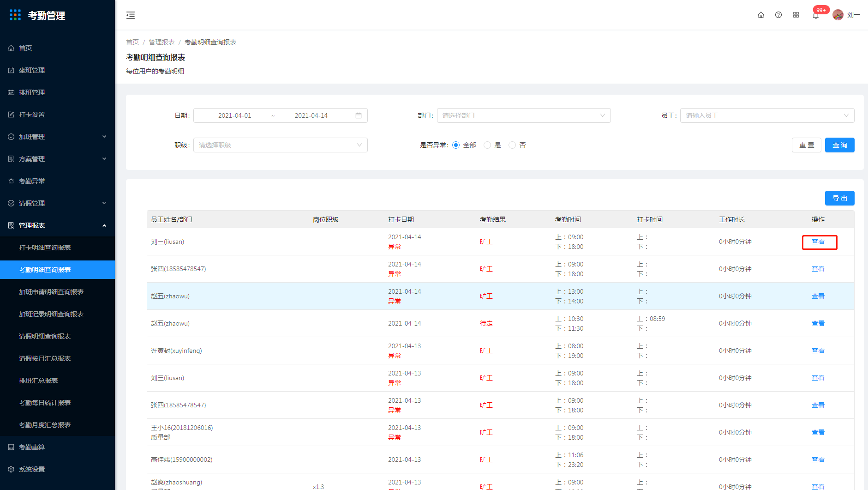Click the 首页 breadcrumb link

[132, 42]
